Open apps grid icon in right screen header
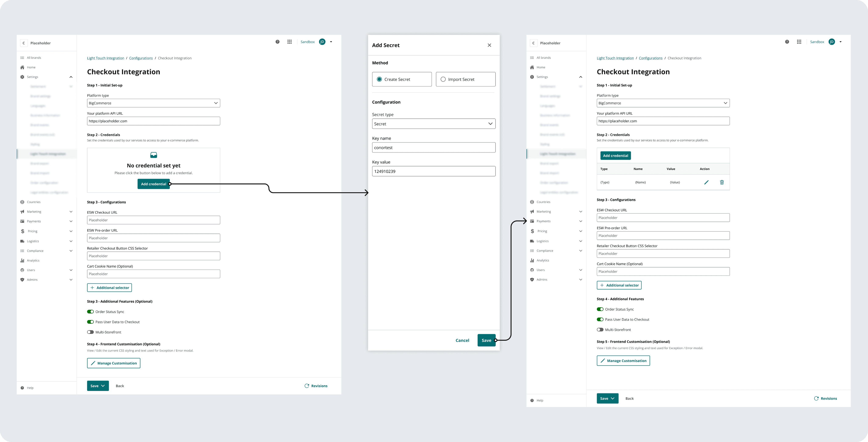 coord(799,42)
